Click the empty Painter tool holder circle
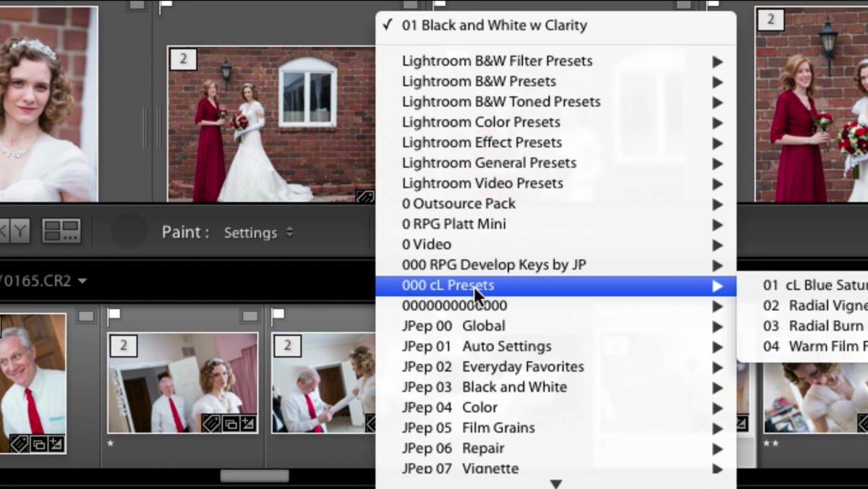The height and width of the screenshot is (489, 868). [129, 231]
